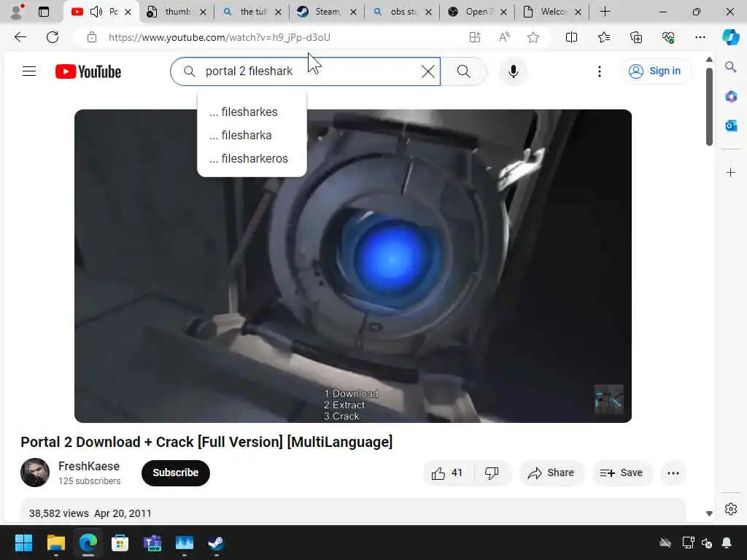Open the FreshKaese channel name link
This screenshot has width=747, height=560.
89,466
